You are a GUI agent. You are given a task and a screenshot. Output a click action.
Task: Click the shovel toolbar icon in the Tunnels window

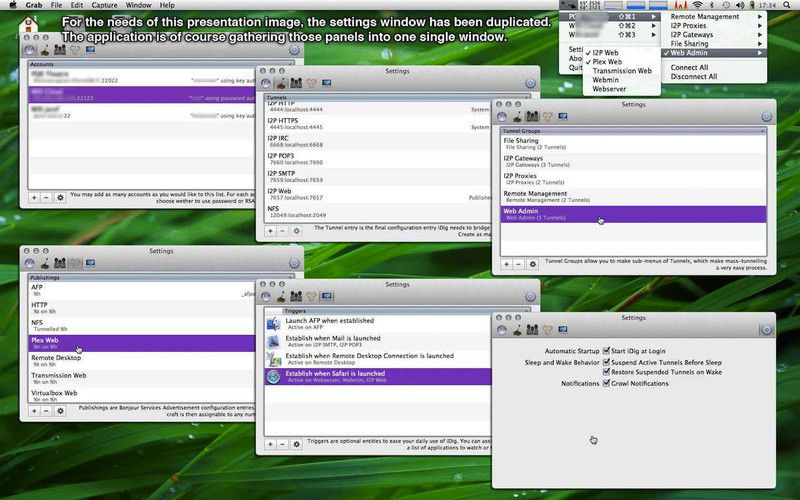coord(281,83)
